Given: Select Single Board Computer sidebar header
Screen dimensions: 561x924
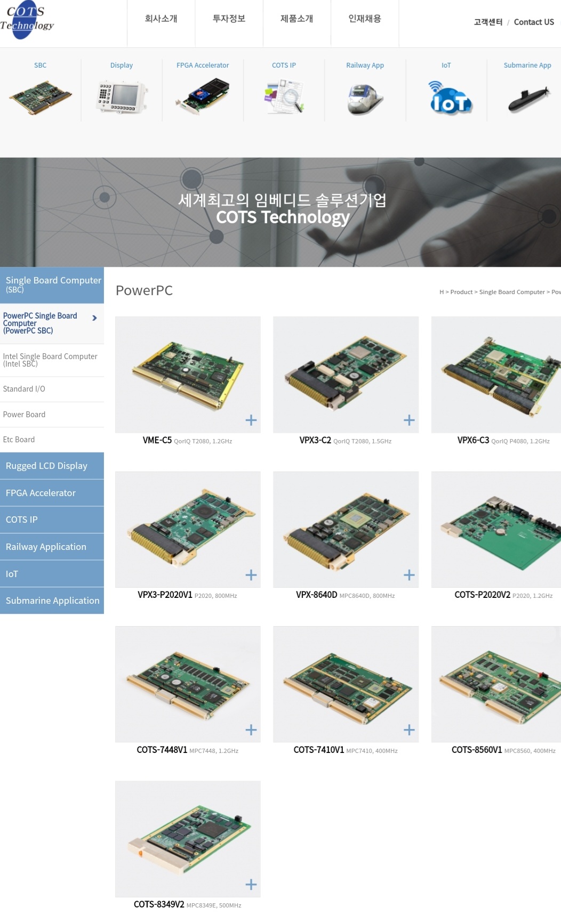Looking at the screenshot, I should click(52, 285).
